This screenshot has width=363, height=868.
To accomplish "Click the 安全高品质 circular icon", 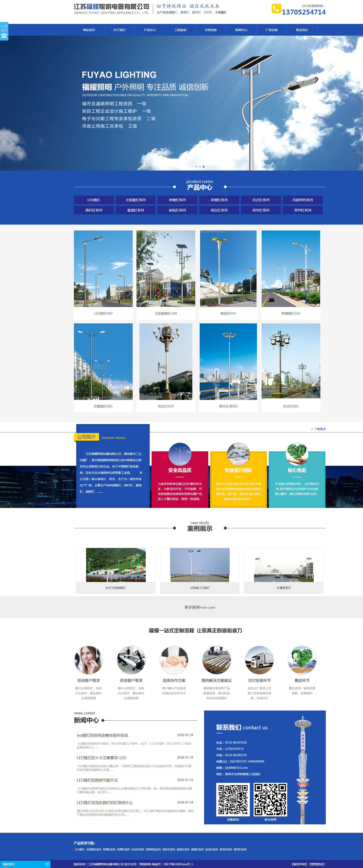I will (180, 454).
